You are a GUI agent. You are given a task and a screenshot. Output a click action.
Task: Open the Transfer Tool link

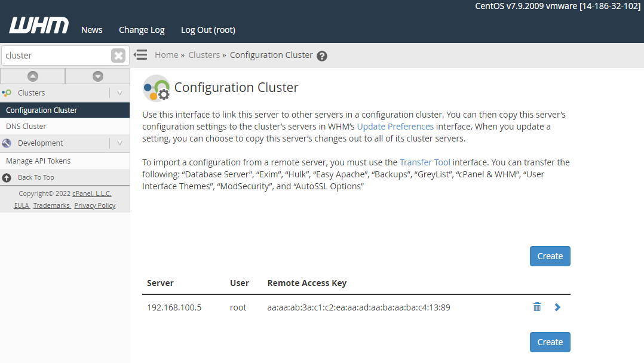tap(425, 162)
